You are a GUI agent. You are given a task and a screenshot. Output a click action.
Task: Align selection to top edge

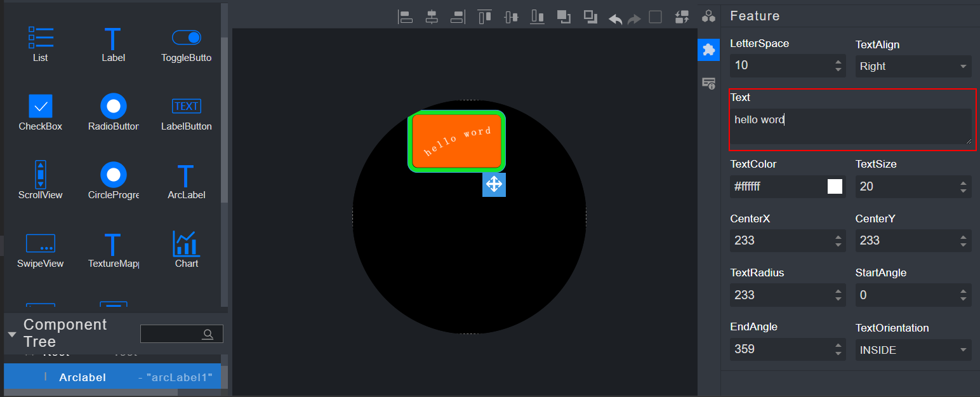coord(485,17)
